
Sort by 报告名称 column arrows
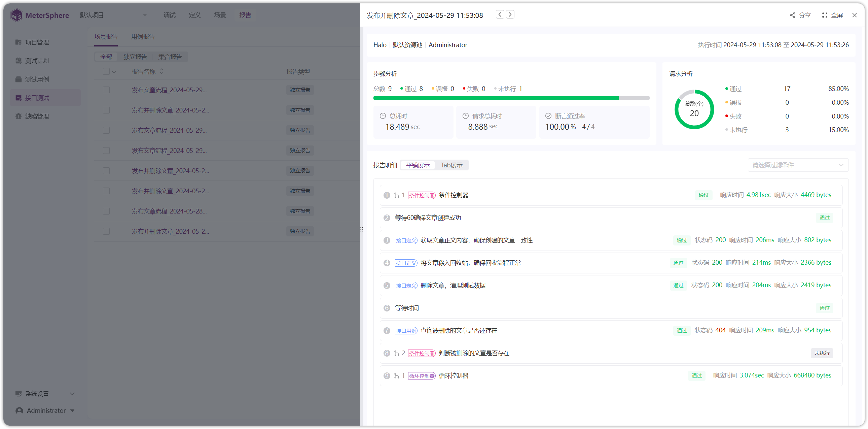click(x=162, y=71)
